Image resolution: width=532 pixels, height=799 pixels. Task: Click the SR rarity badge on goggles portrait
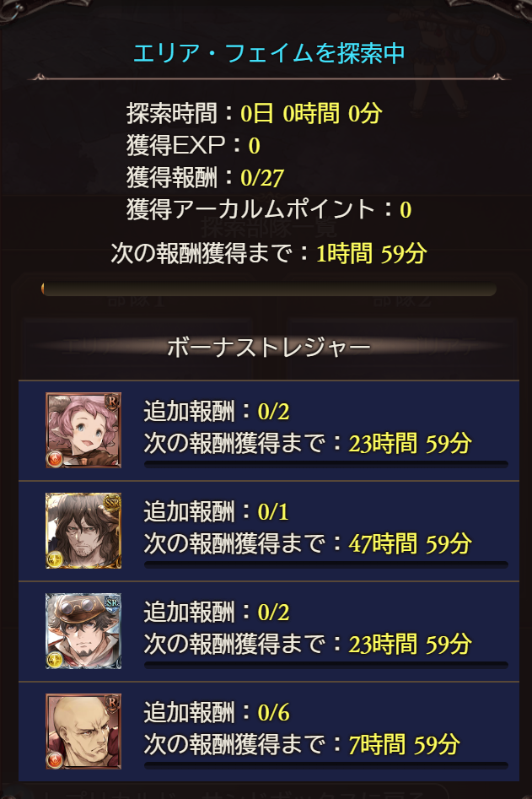111,603
